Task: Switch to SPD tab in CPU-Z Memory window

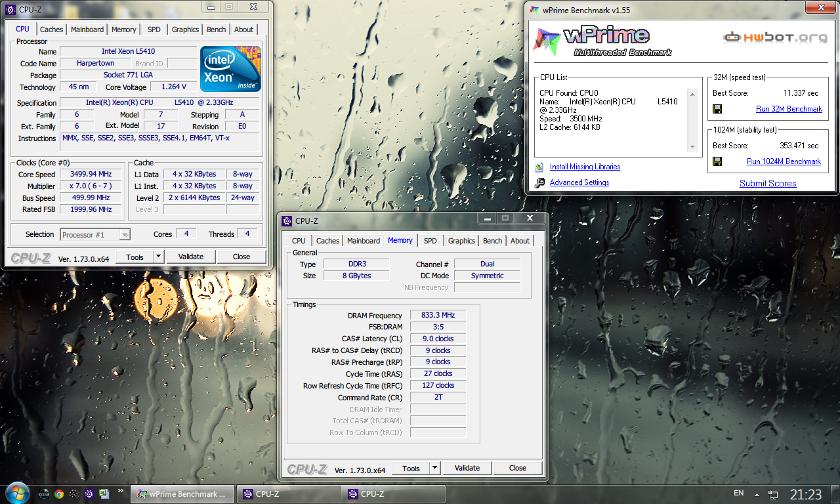Action: point(430,241)
